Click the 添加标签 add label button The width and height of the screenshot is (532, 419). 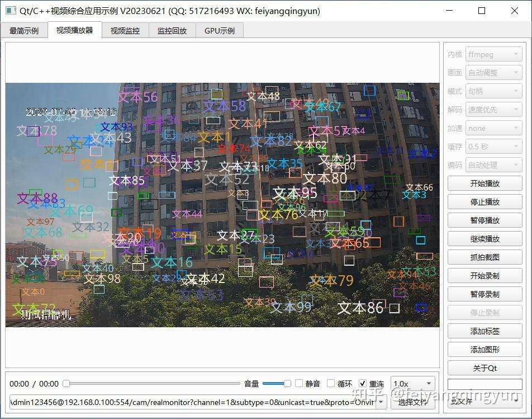[484, 331]
